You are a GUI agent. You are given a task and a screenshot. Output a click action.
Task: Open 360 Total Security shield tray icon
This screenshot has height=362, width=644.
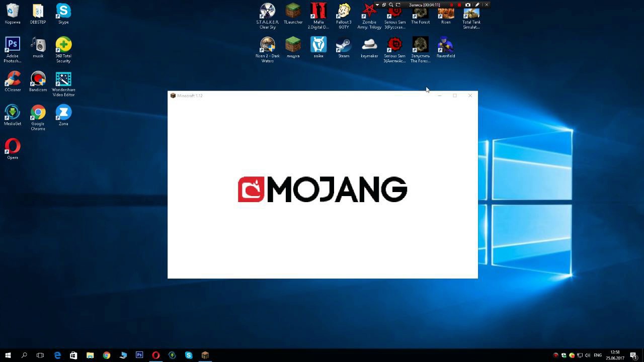coord(572,355)
